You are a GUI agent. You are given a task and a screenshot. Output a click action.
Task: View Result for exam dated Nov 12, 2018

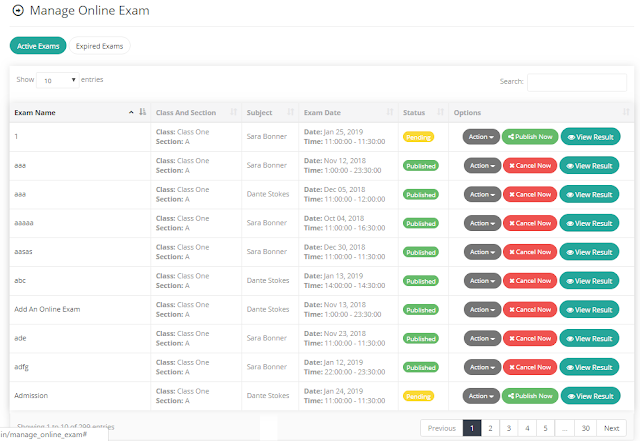pos(589,166)
